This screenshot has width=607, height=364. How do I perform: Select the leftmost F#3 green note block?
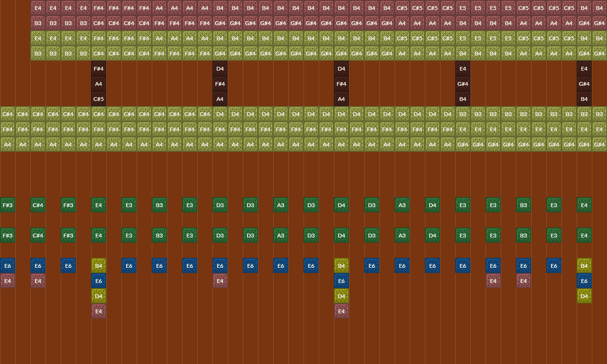[8, 205]
